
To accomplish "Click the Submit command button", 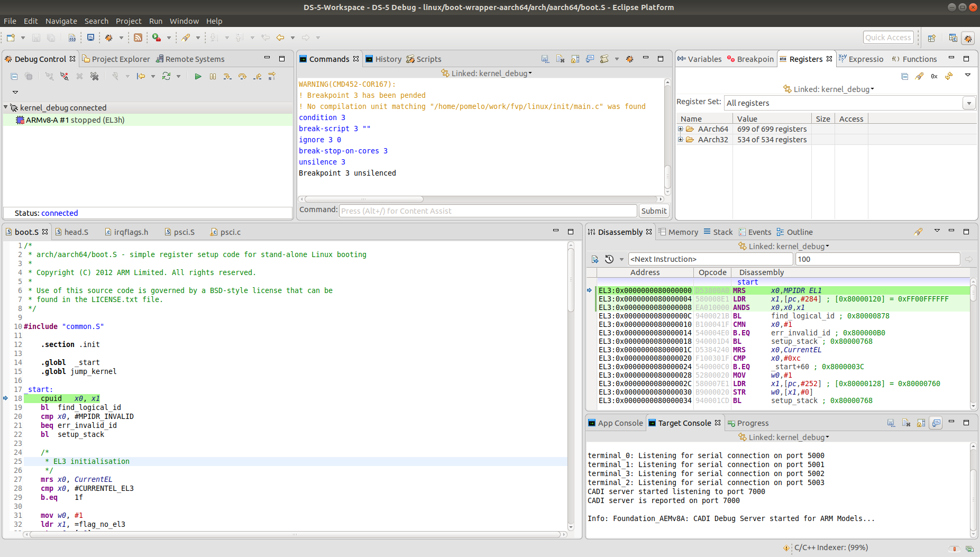I will (x=654, y=211).
